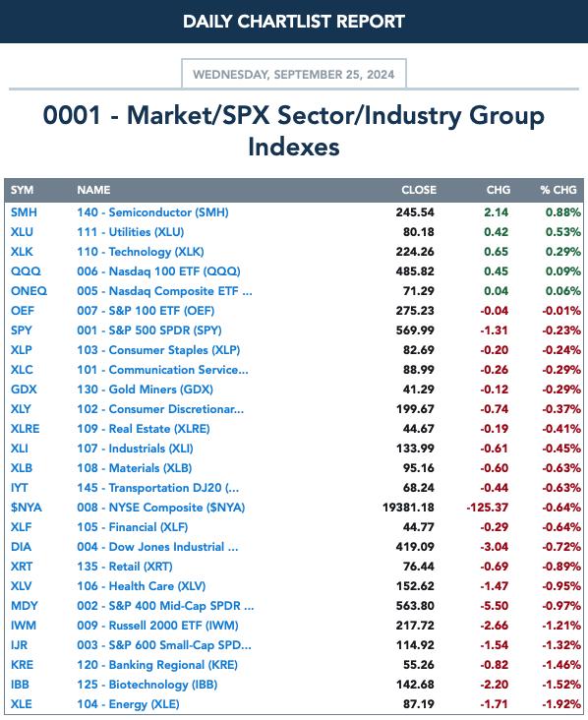
Task: Select the DIA ticker symbol
Action: click(21, 547)
